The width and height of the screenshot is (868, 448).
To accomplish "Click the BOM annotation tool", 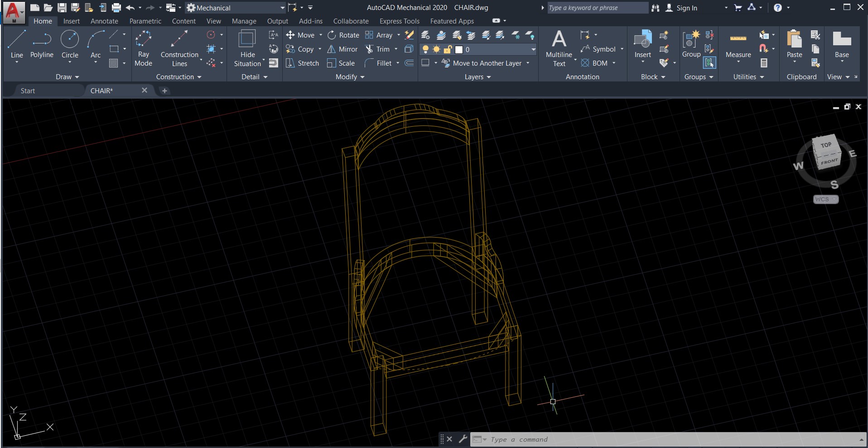I will 594,63.
